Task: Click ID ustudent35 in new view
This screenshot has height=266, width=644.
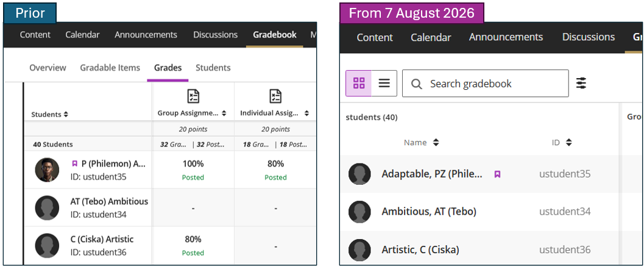Action: 565,174
